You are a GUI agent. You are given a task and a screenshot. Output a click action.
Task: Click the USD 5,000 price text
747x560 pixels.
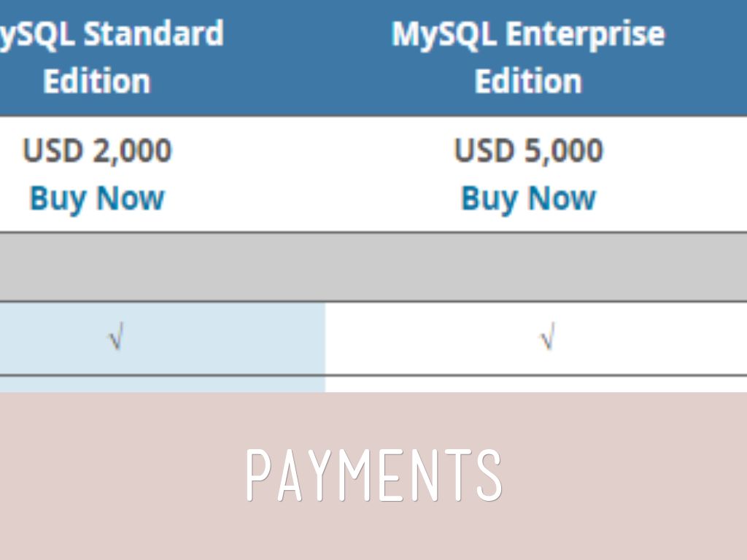[x=528, y=151]
